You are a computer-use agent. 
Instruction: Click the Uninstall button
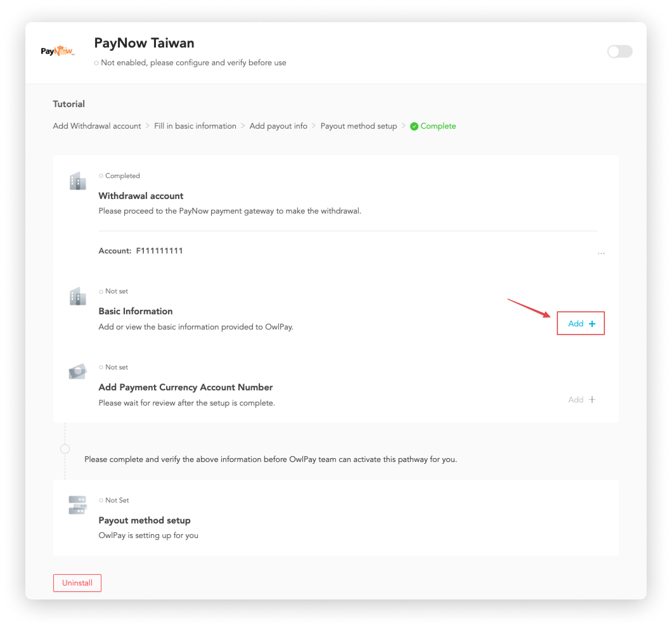point(77,583)
